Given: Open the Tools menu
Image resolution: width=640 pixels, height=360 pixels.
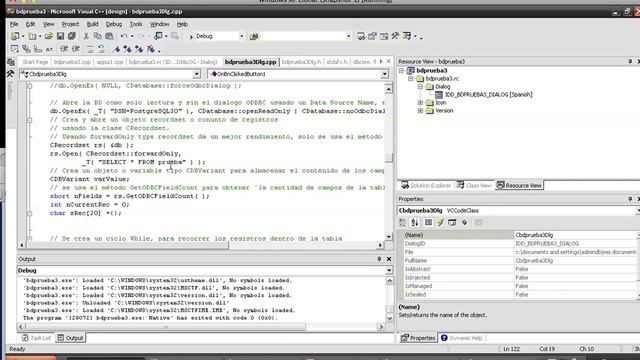Looking at the screenshot, I should pyautogui.click(x=136, y=24).
